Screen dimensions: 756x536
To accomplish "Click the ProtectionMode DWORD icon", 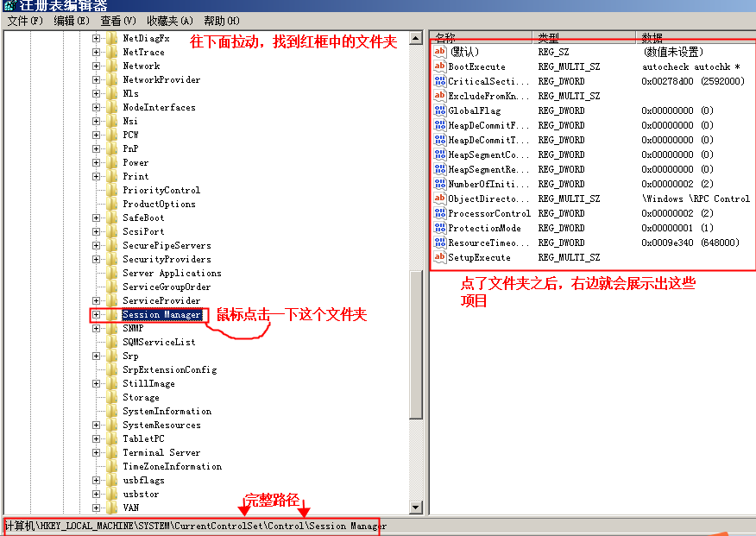I will click(439, 228).
